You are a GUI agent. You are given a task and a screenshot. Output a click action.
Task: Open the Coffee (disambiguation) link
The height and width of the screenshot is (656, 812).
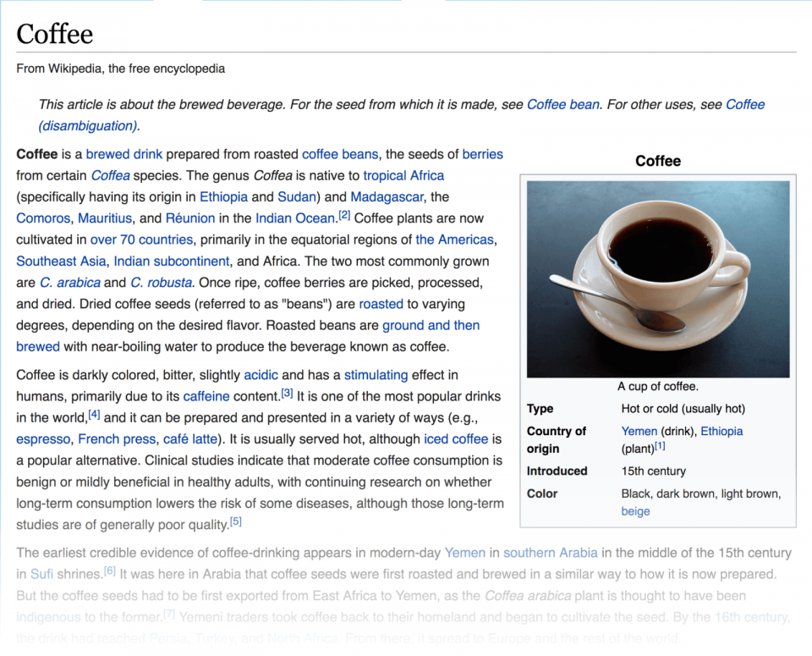coord(87,126)
